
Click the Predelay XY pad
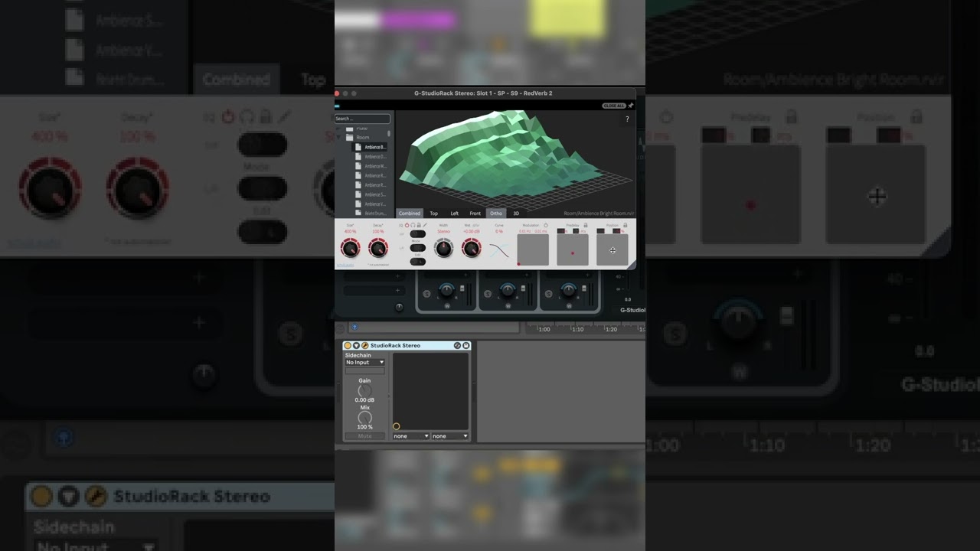pos(573,249)
